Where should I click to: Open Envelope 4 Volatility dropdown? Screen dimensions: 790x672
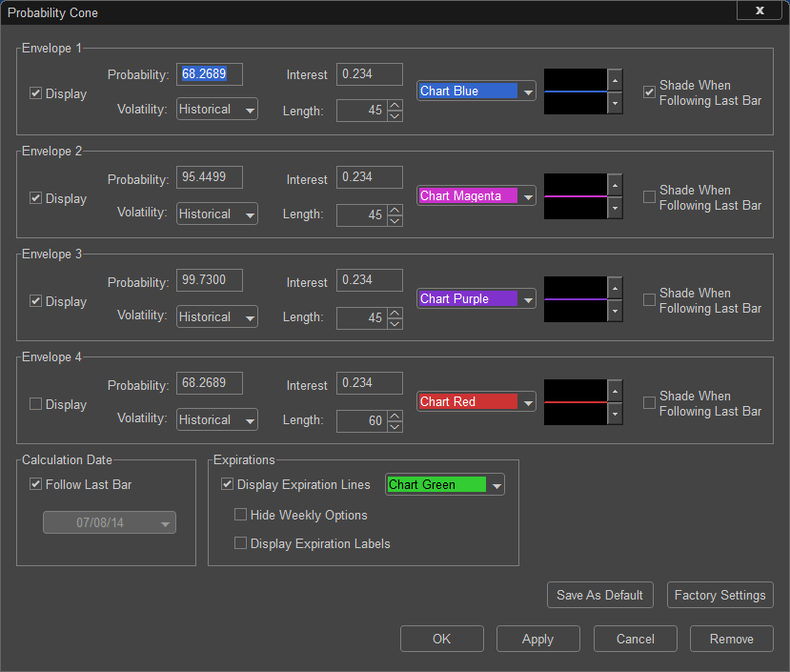point(217,419)
